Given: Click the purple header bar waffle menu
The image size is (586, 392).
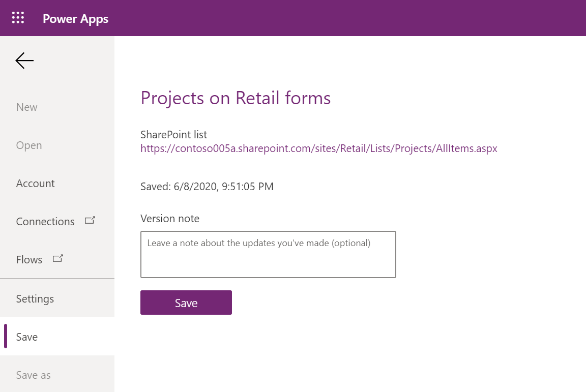Looking at the screenshot, I should [x=17, y=17].
